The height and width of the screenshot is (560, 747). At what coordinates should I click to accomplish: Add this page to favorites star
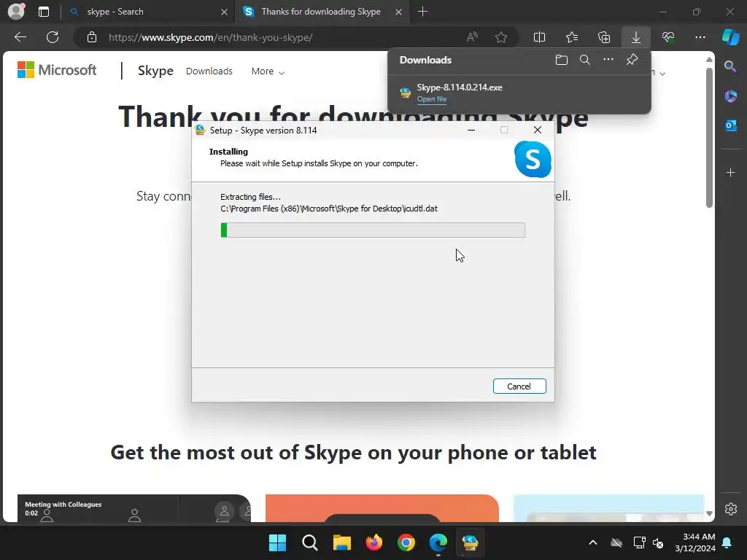pyautogui.click(x=500, y=37)
